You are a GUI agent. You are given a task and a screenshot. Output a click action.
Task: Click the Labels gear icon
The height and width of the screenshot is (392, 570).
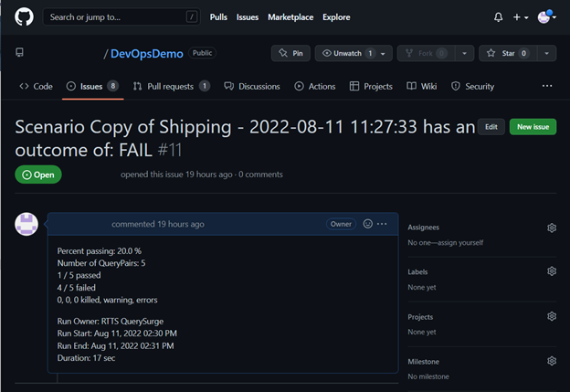tap(552, 271)
